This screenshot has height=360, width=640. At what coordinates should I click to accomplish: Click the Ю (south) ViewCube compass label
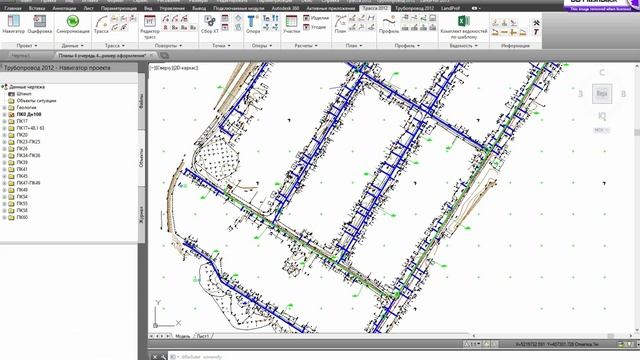coord(602,116)
